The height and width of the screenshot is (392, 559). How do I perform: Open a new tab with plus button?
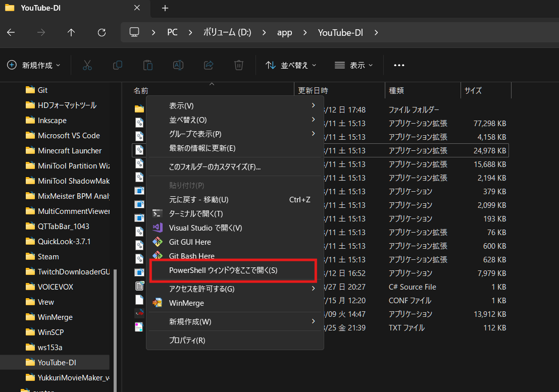pyautogui.click(x=165, y=8)
